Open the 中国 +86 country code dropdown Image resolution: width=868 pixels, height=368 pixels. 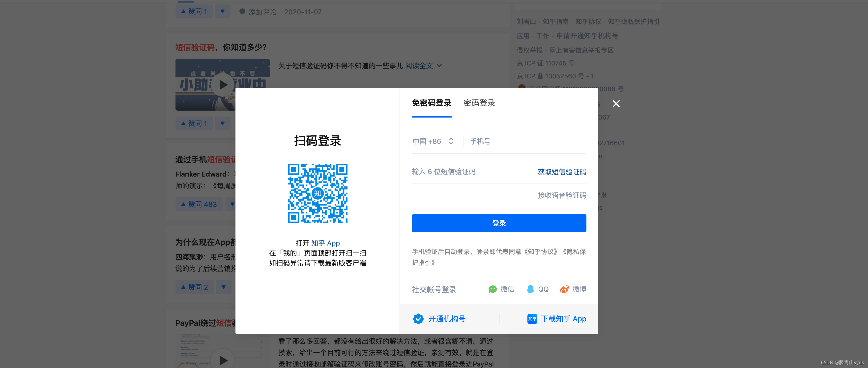[x=433, y=142]
